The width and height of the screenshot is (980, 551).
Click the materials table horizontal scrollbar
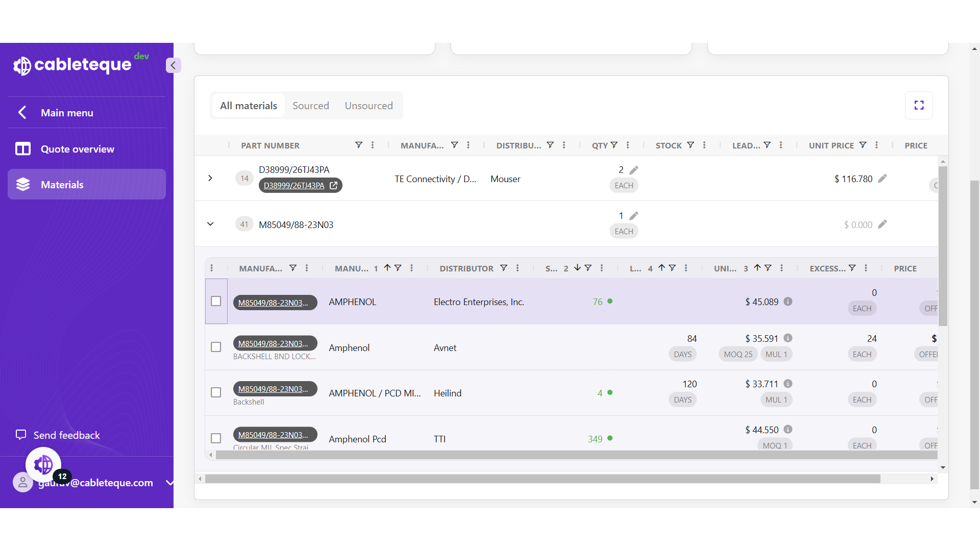(542, 479)
